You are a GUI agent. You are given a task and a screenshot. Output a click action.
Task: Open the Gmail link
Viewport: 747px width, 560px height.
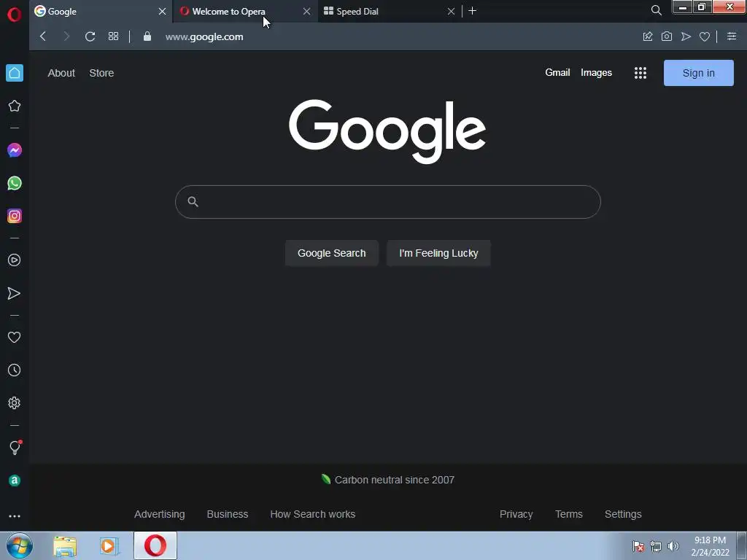[557, 72]
